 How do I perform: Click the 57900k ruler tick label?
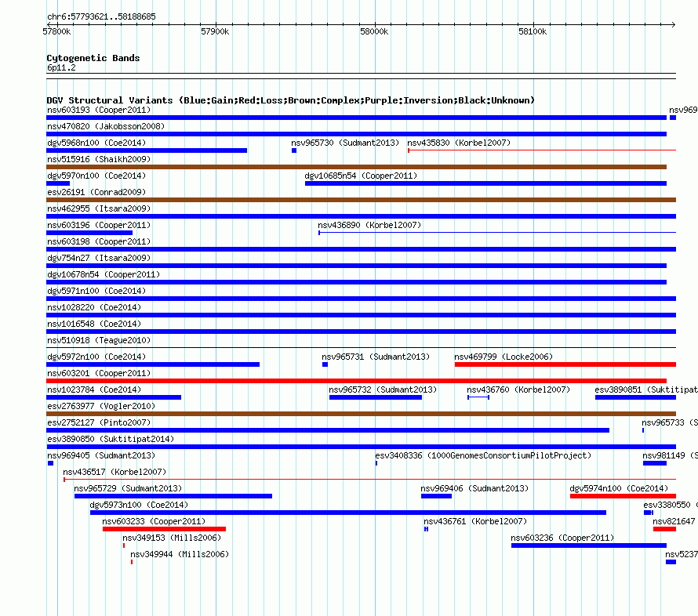215,31
